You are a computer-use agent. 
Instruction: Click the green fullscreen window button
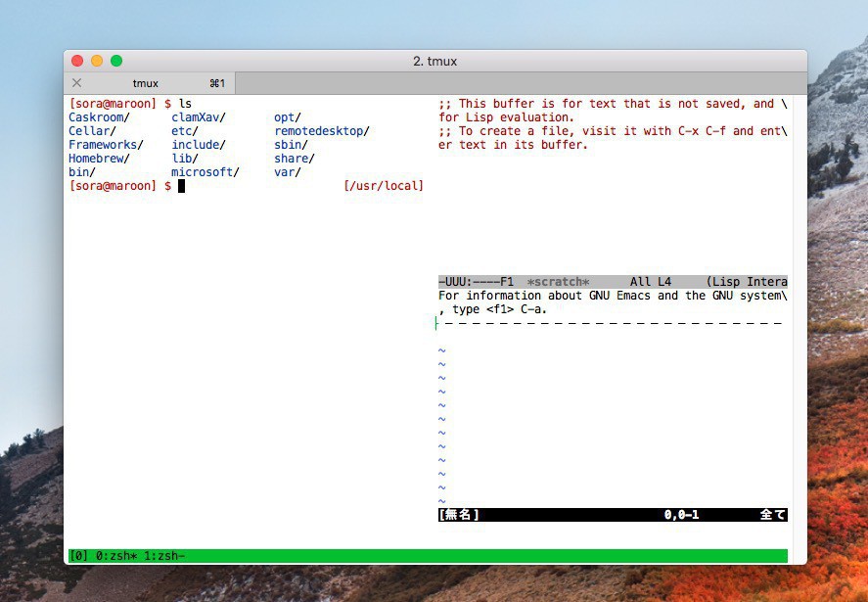116,61
